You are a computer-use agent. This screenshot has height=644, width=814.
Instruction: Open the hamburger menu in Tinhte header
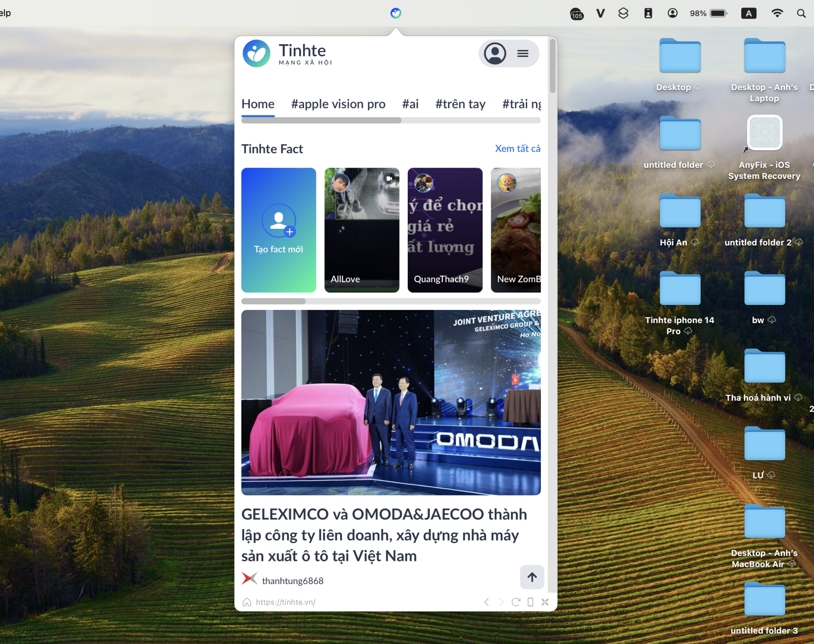[523, 53]
